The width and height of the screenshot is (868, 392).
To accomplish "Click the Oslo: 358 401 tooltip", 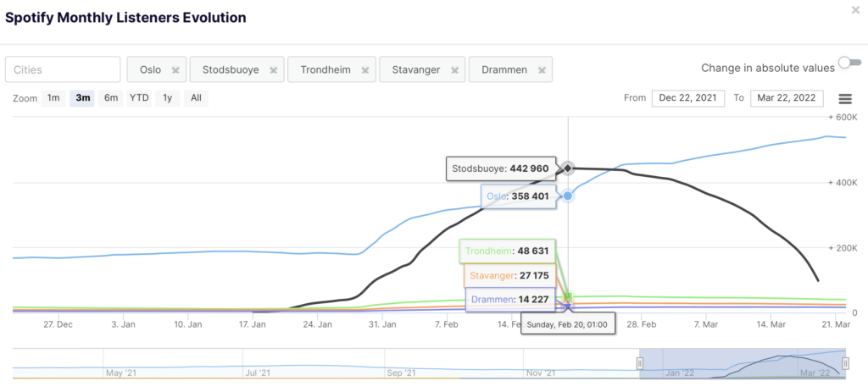I will (518, 196).
